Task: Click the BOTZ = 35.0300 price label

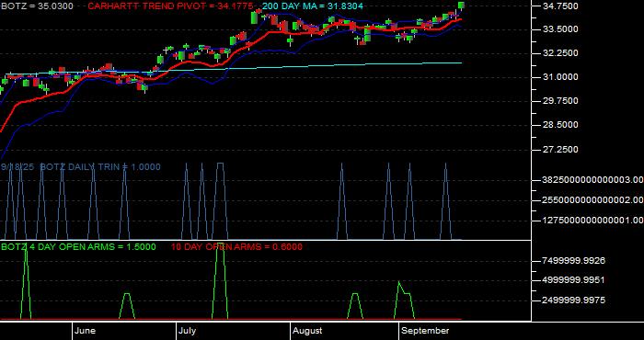Action: 37,6
